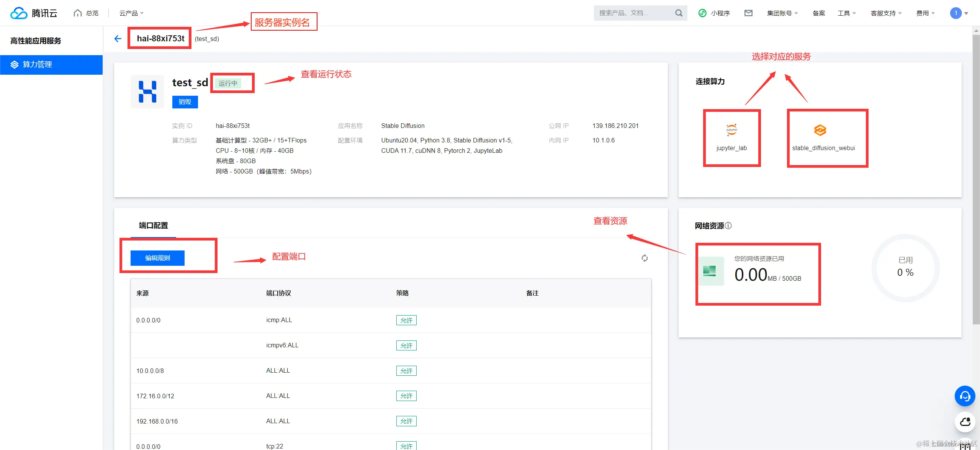Click the 编辑规则 button
The width and height of the screenshot is (980, 450).
pos(157,258)
